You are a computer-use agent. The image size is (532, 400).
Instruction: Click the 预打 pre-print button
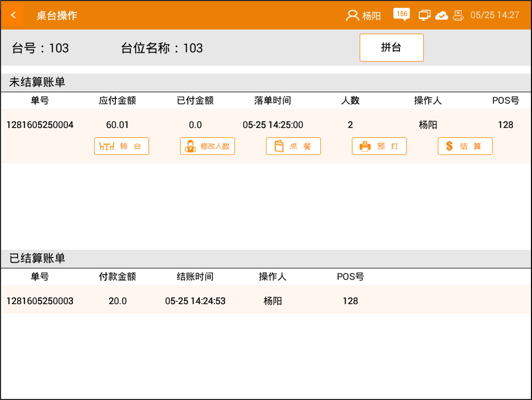379,146
